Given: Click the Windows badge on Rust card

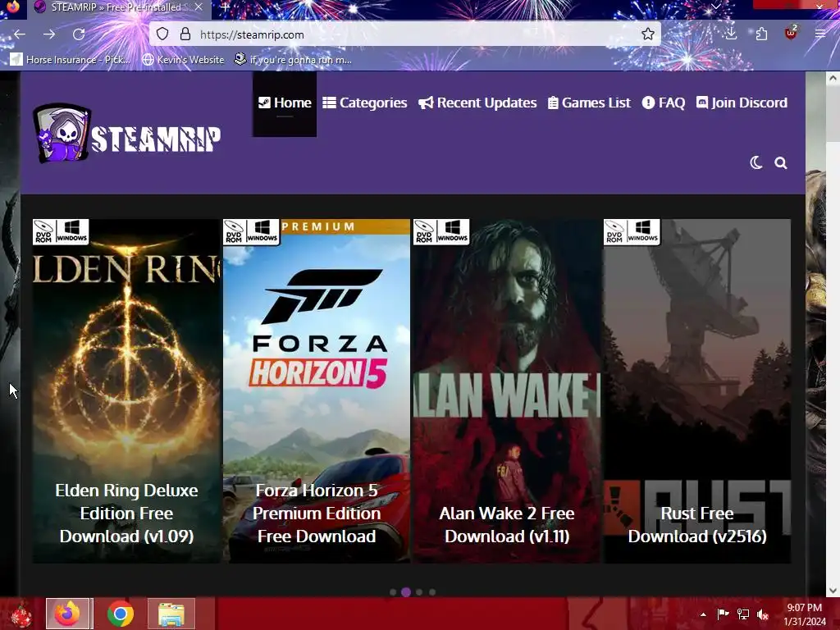Looking at the screenshot, I should click(x=643, y=231).
